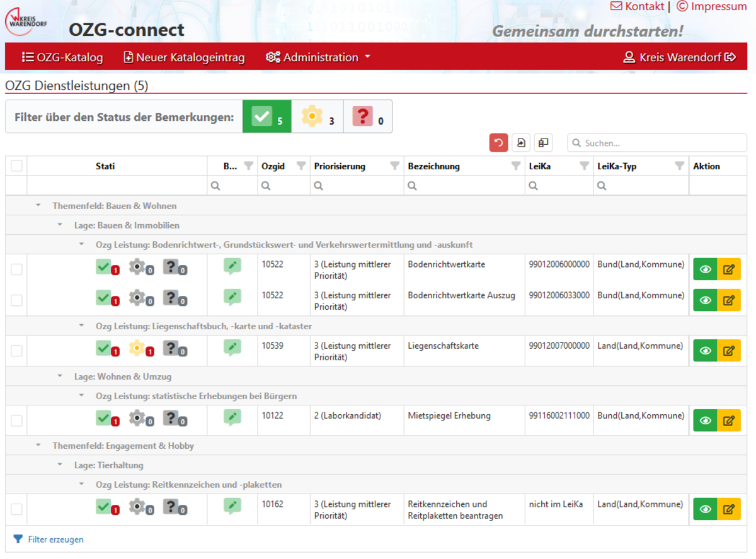Open filter icon on Bezeichnung column header
Screen dimensions: 756x559
[516, 166]
